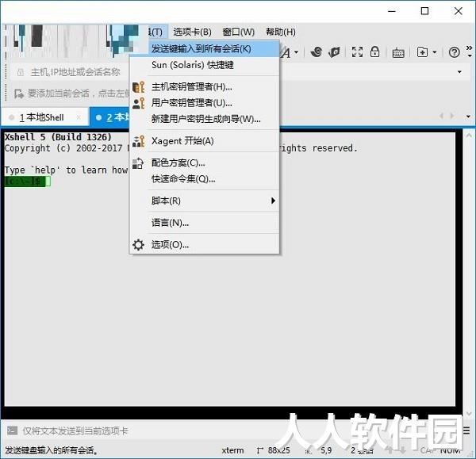Screen dimensions: 476x459
Task: Open address bar history dropdown arrow
Action: pyautogui.click(x=459, y=72)
